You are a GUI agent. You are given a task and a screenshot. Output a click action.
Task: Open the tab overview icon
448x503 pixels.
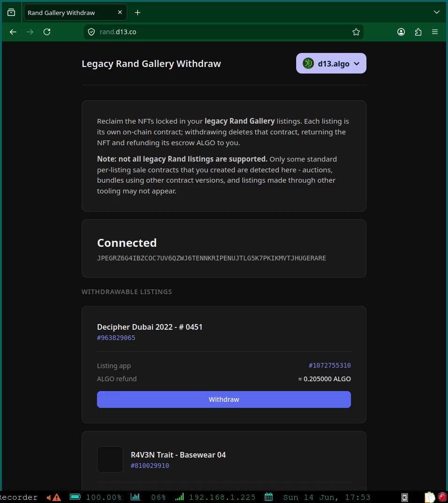[x=11, y=13]
